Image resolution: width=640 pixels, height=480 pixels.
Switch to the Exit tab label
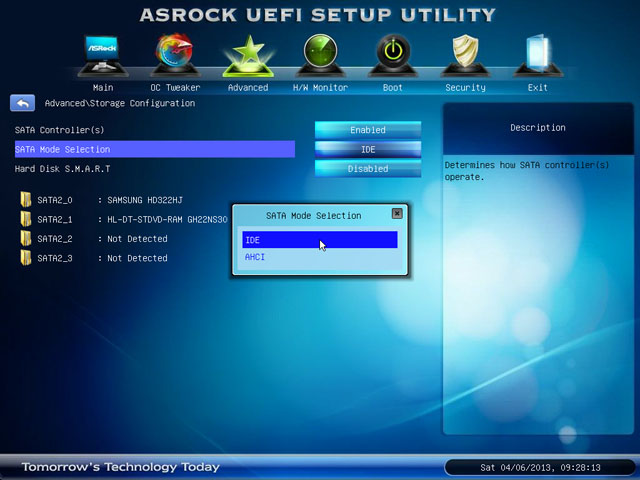click(538, 87)
